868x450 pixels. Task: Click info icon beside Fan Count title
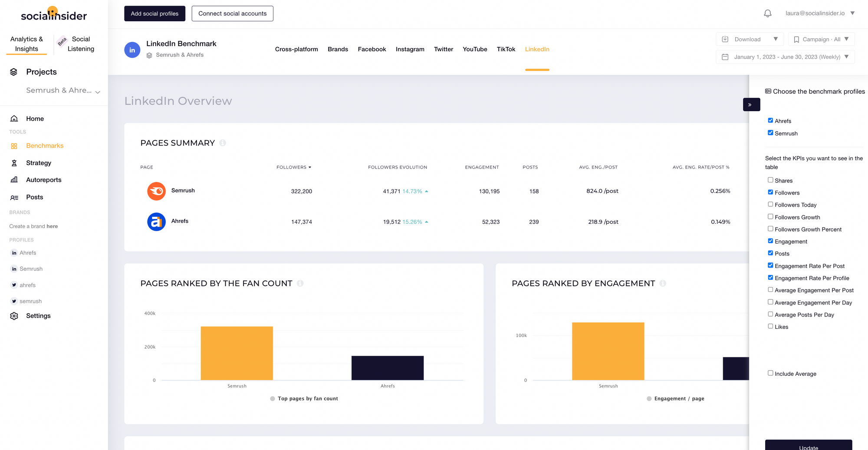click(x=300, y=283)
